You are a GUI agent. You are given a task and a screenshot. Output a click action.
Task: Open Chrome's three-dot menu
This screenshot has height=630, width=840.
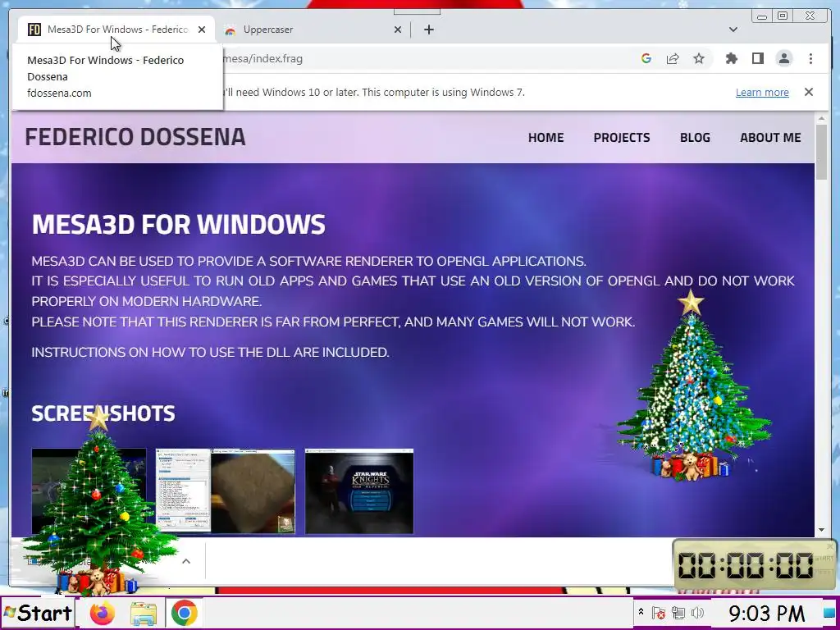810,58
